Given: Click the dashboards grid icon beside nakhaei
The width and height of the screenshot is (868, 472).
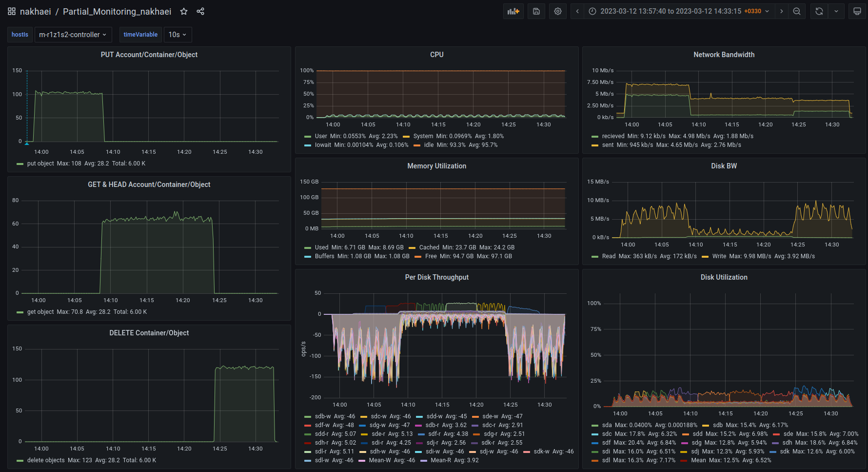Looking at the screenshot, I should [x=12, y=11].
